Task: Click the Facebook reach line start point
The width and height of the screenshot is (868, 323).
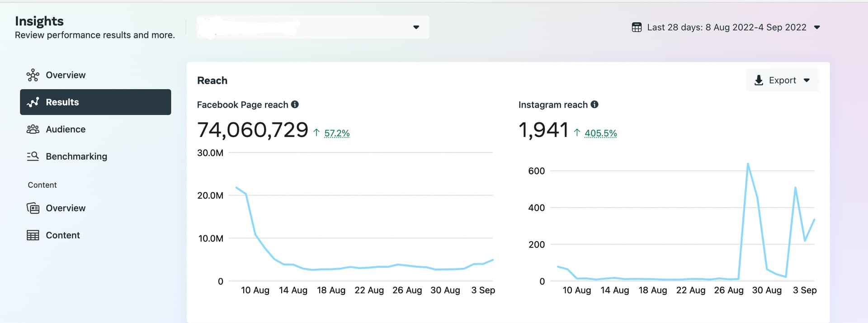Action: coord(236,187)
